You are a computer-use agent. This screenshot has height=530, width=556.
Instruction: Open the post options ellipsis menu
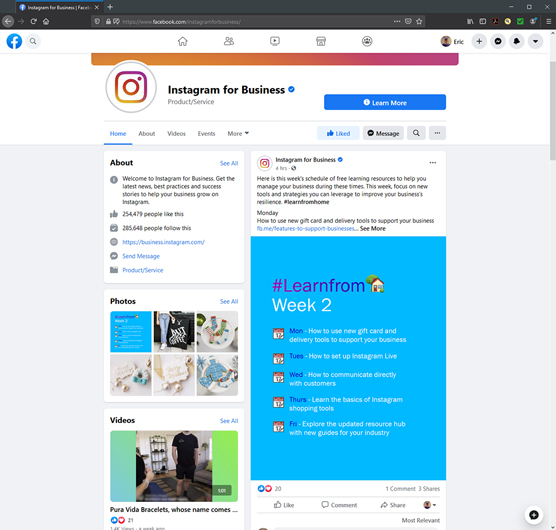433,163
